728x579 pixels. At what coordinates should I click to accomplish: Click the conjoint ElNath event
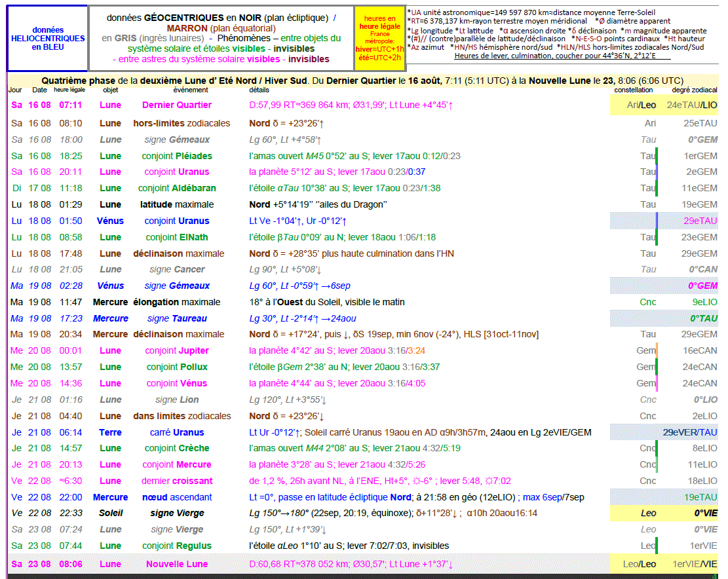point(177,237)
